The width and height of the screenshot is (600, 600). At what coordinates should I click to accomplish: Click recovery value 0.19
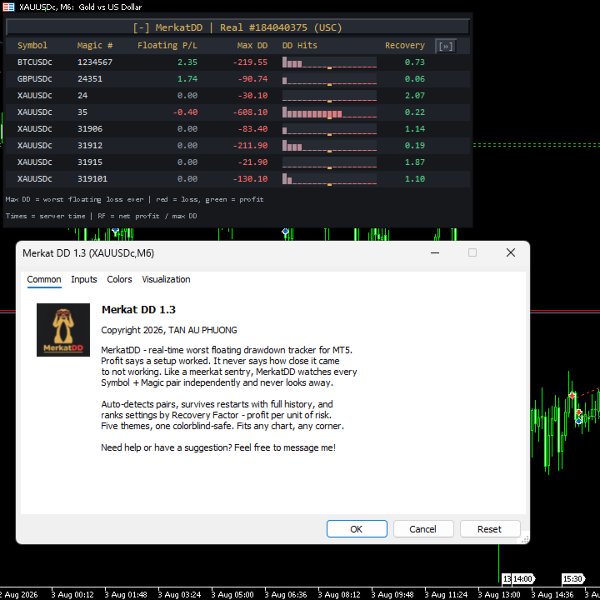click(x=415, y=145)
